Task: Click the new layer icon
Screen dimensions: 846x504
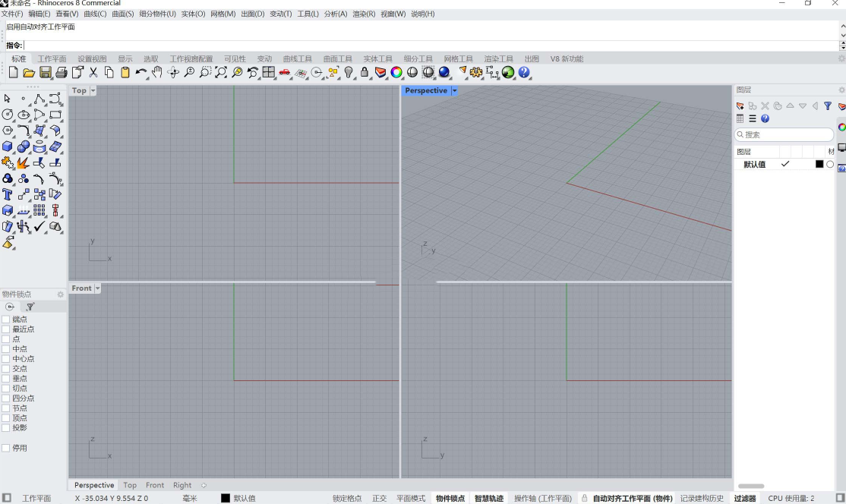Action: click(x=740, y=106)
